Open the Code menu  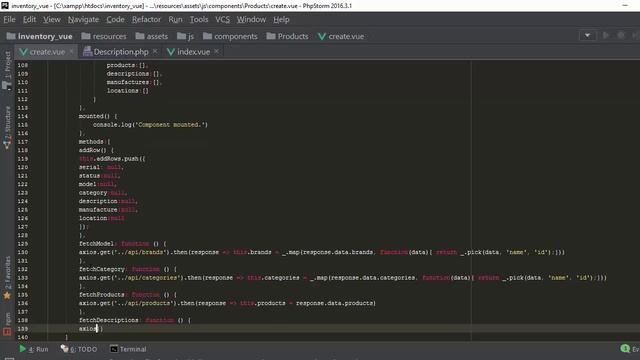tap(116, 20)
